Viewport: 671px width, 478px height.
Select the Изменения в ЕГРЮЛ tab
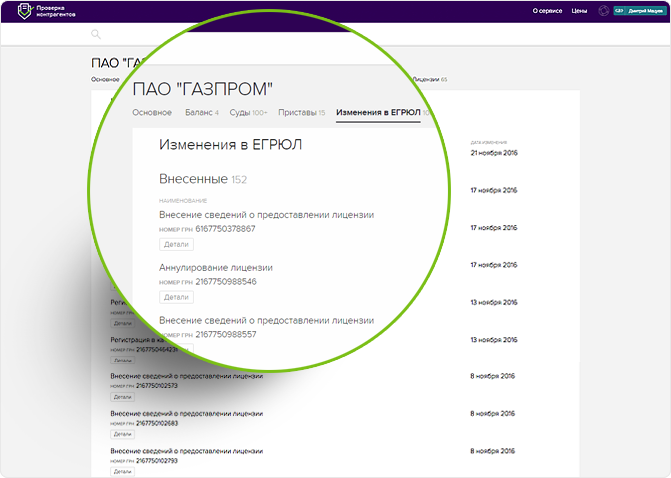380,113
